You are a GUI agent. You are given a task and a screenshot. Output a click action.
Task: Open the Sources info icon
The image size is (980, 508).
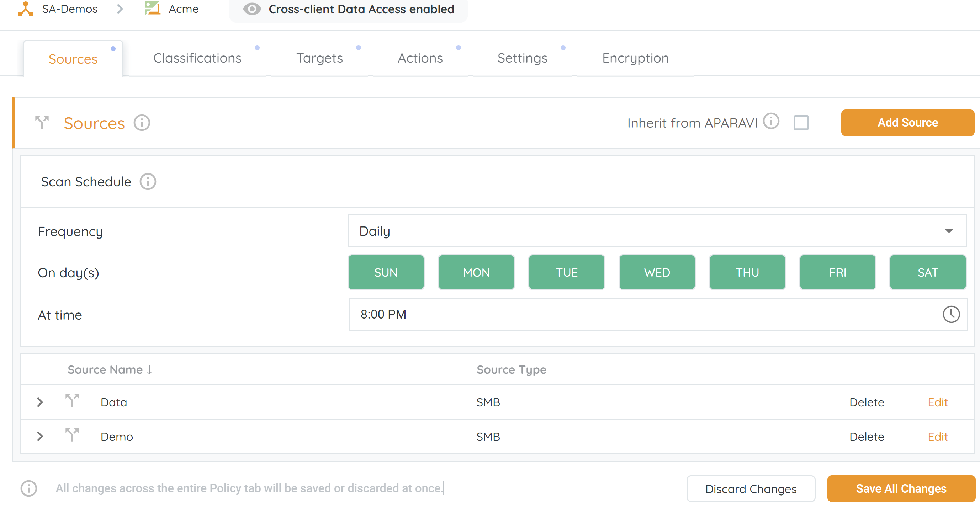click(142, 123)
